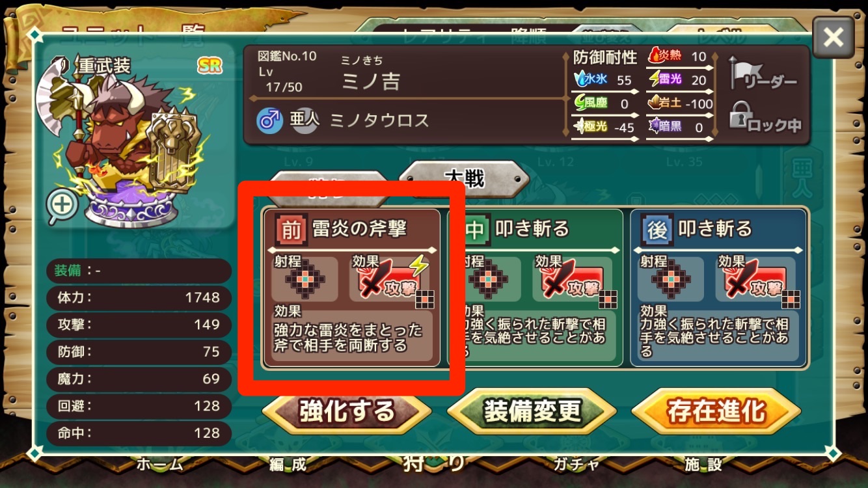Open the 装備変更 equipment change button
This screenshot has height=488, width=868.
tap(532, 411)
